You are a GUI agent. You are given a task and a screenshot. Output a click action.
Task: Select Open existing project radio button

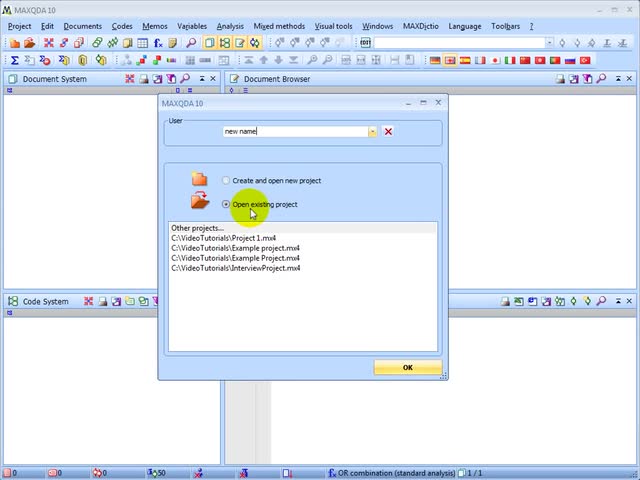click(x=226, y=204)
